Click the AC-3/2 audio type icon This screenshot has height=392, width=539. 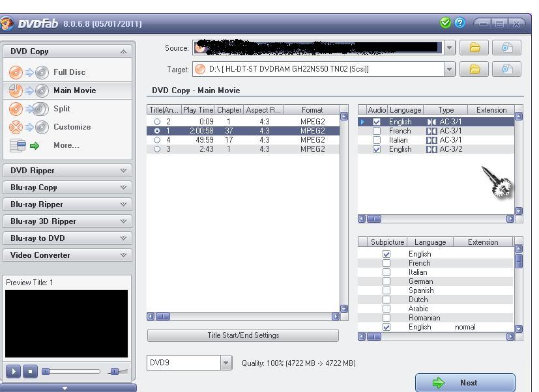(x=431, y=149)
